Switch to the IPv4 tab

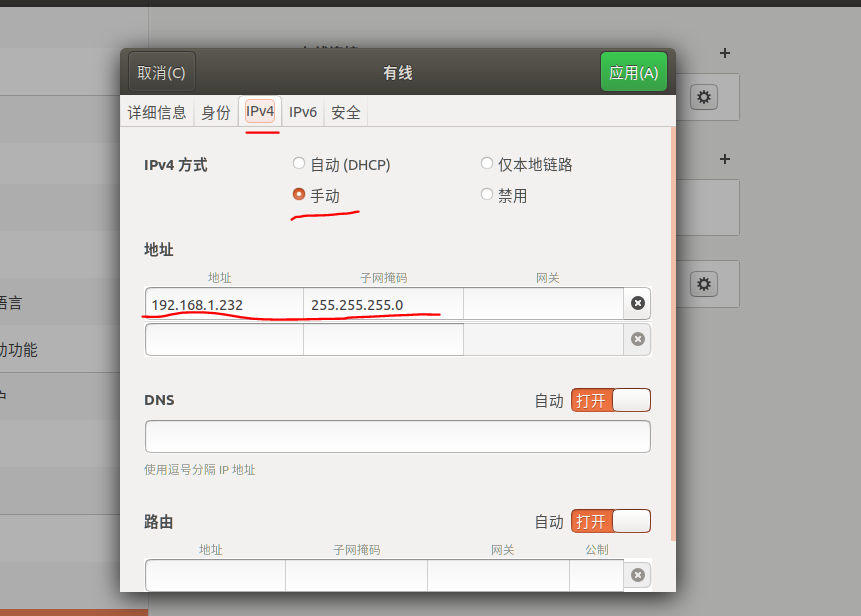tap(260, 111)
